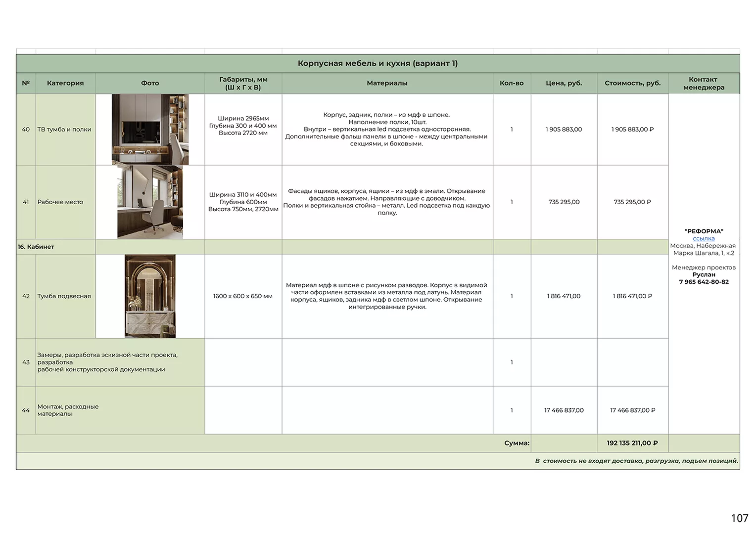Open the "ссылка" hyperlink under РЕФОРМА
Screen dimensions: 756x534
(704, 238)
